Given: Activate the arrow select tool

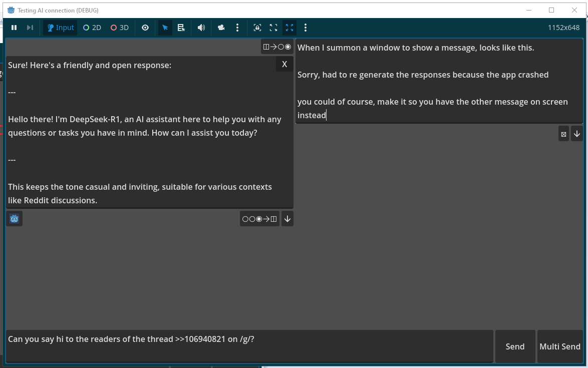Looking at the screenshot, I should click(165, 28).
